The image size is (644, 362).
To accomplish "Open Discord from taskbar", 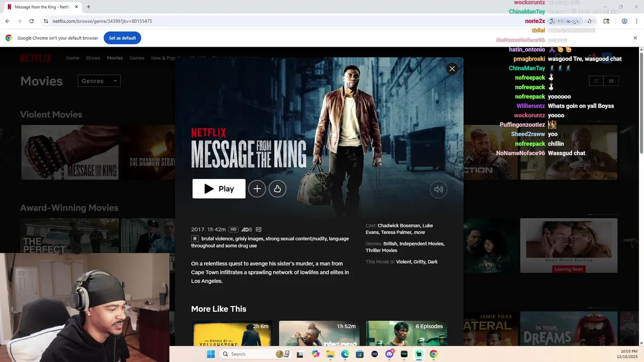I will pos(389,354).
